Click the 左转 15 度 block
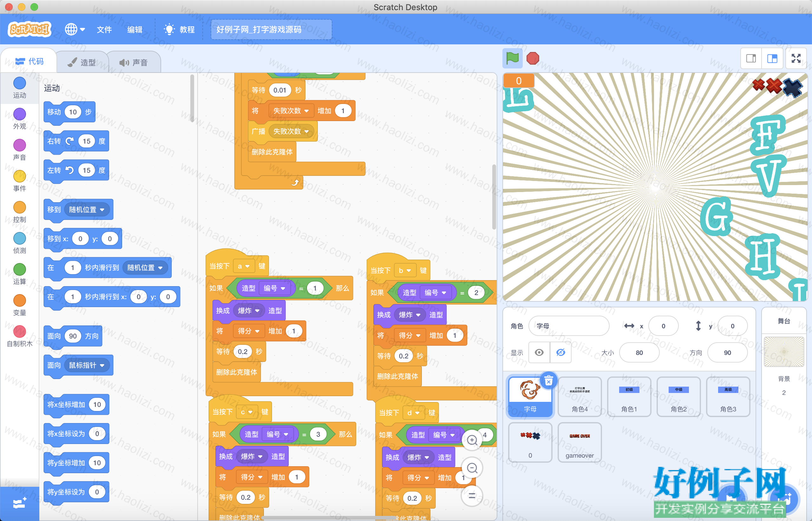This screenshot has height=521, width=812. (x=76, y=170)
